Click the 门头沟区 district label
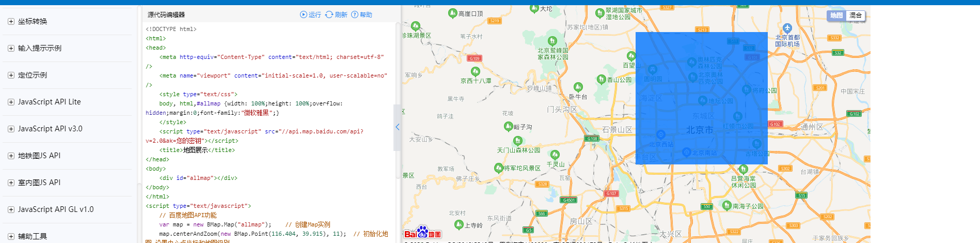This screenshot has height=243, width=980. [x=562, y=109]
